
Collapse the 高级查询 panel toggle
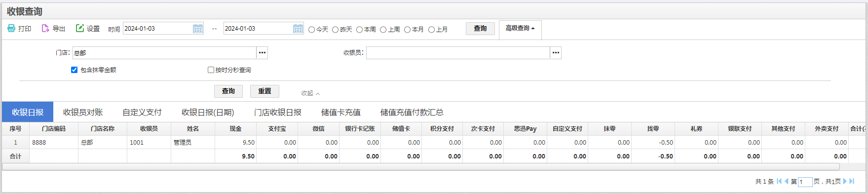(x=520, y=29)
